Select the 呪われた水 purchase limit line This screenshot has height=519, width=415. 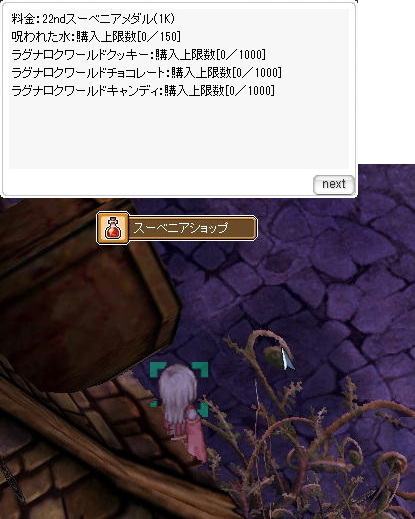96,37
